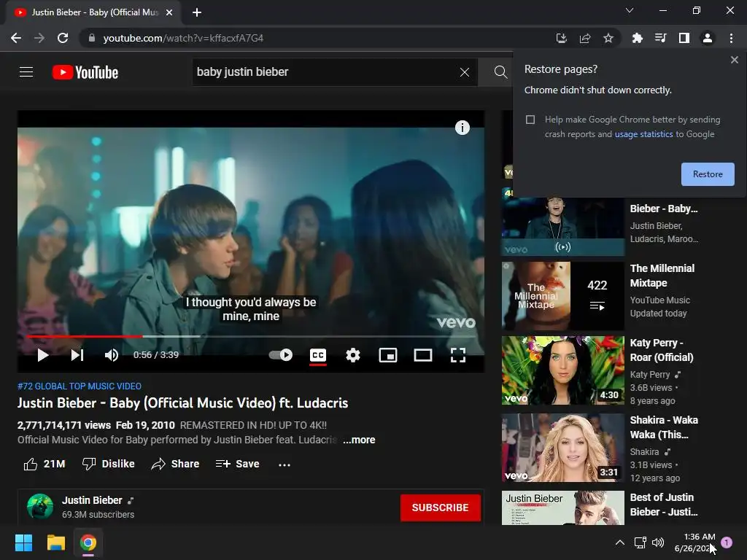
Task: Click The Millennial Mixtape title
Action: point(662,276)
